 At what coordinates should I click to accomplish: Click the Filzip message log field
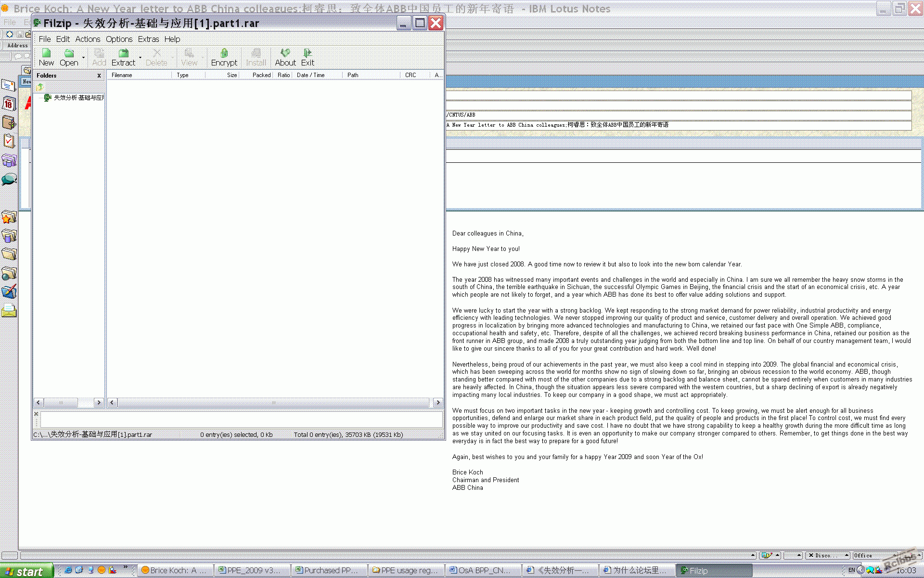(242, 420)
